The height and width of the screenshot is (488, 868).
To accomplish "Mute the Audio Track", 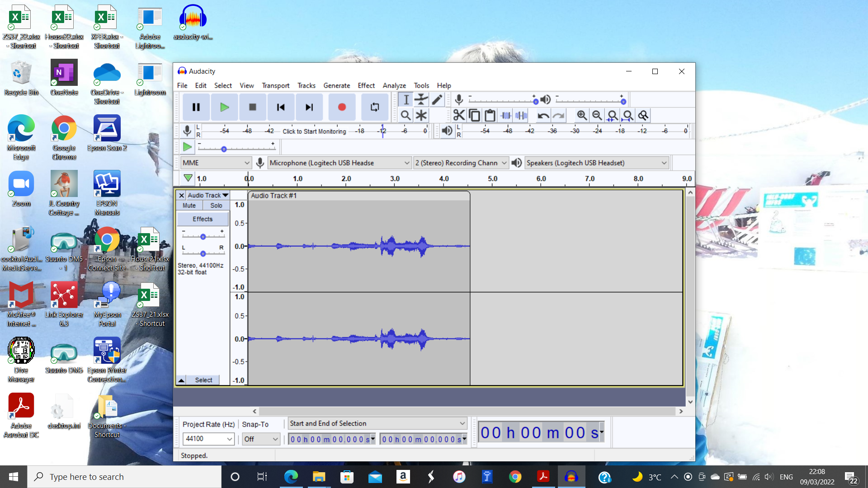I will point(189,206).
